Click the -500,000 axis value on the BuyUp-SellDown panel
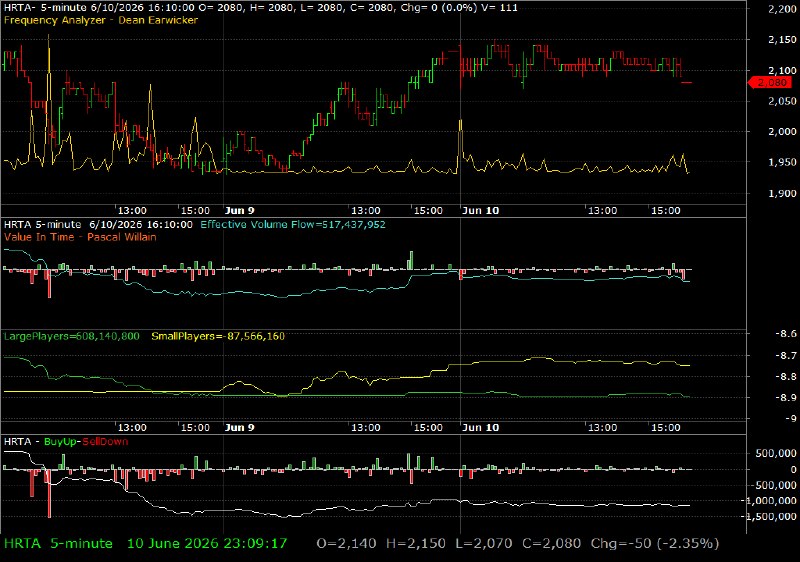The height and width of the screenshot is (562, 800). (x=774, y=486)
